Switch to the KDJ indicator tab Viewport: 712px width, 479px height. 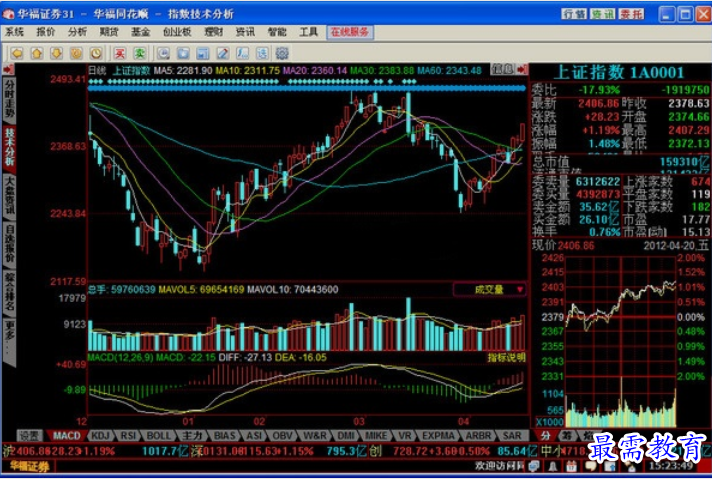[101, 435]
